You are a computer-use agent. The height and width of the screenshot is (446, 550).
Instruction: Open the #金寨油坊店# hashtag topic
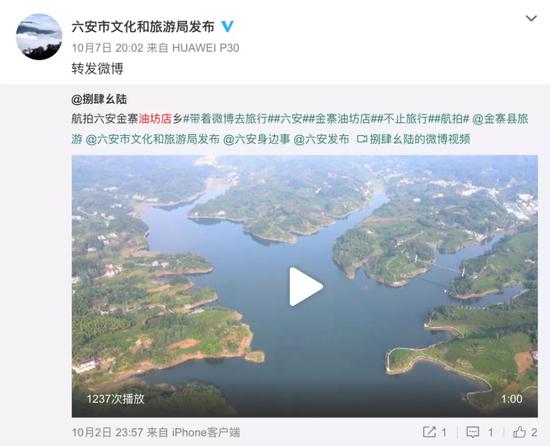[x=342, y=119]
